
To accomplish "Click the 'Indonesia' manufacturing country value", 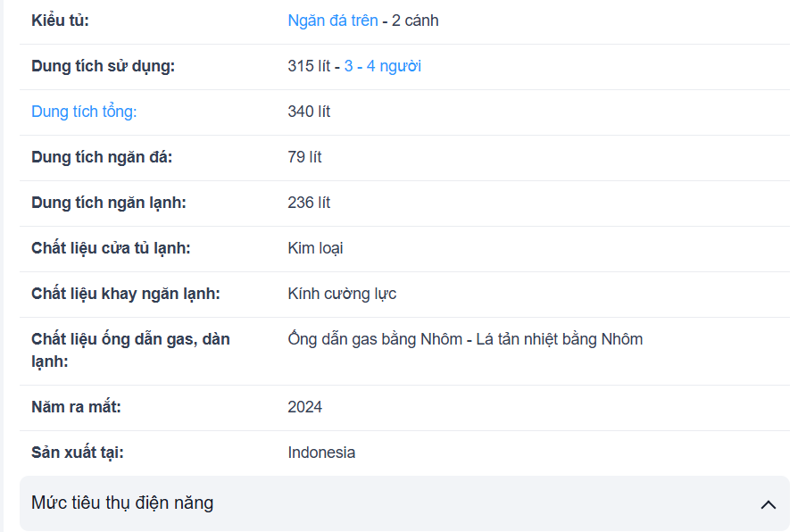I will [x=321, y=453].
